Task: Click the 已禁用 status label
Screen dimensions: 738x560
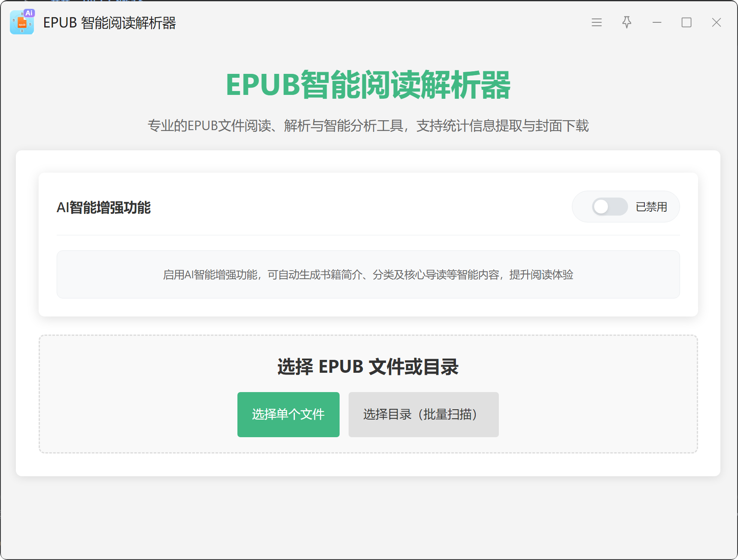Action: (x=651, y=207)
